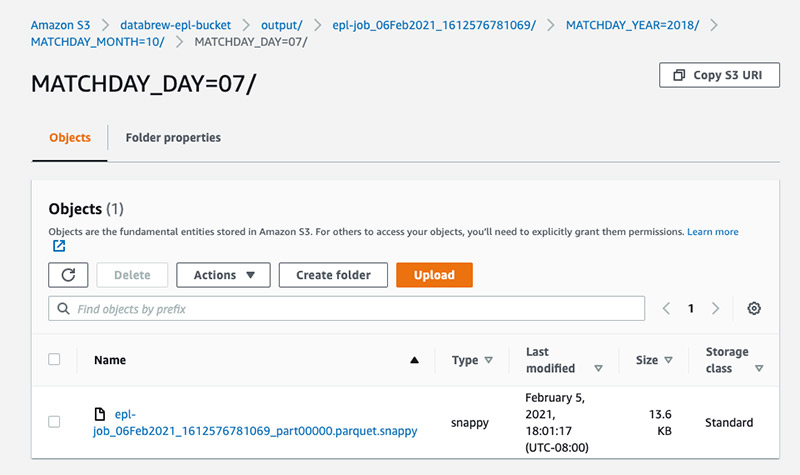Tick the select-all checkbox in table header
This screenshot has height=475, width=800.
[54, 359]
